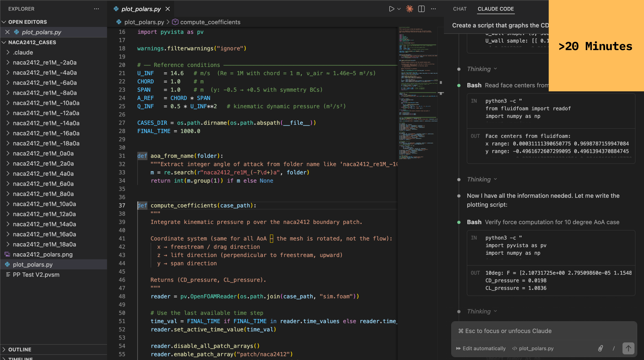Toggle the Edit automatically mode

(x=480, y=349)
